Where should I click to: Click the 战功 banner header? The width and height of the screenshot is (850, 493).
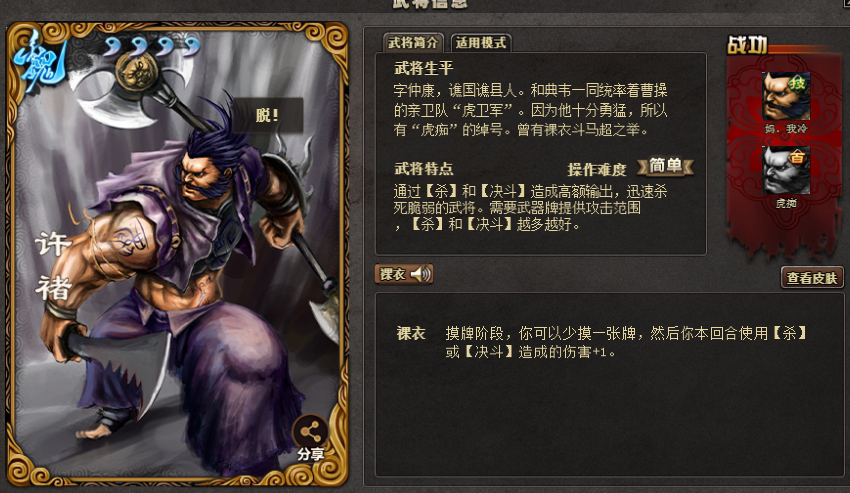(747, 46)
